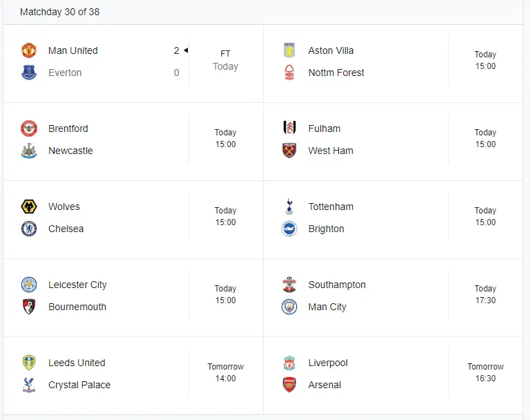Screen dimensions: 531x420
Task: Click the Matchday 30 of 38 header
Action: tap(59, 12)
